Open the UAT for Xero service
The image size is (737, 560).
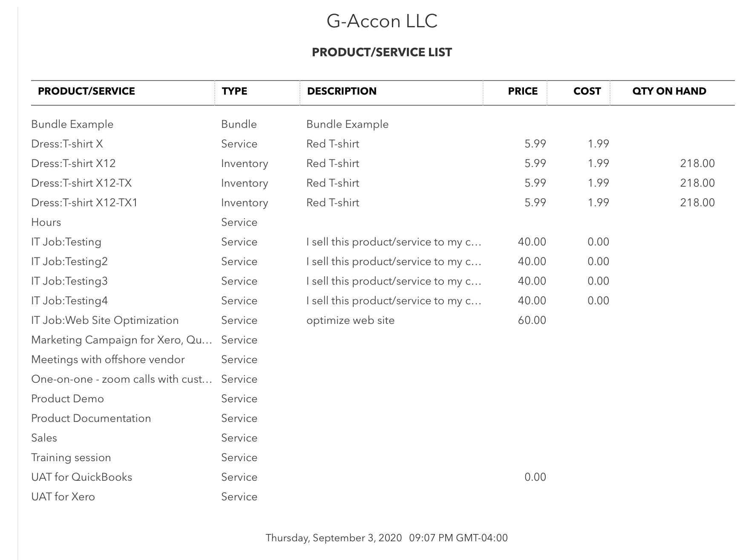click(63, 497)
